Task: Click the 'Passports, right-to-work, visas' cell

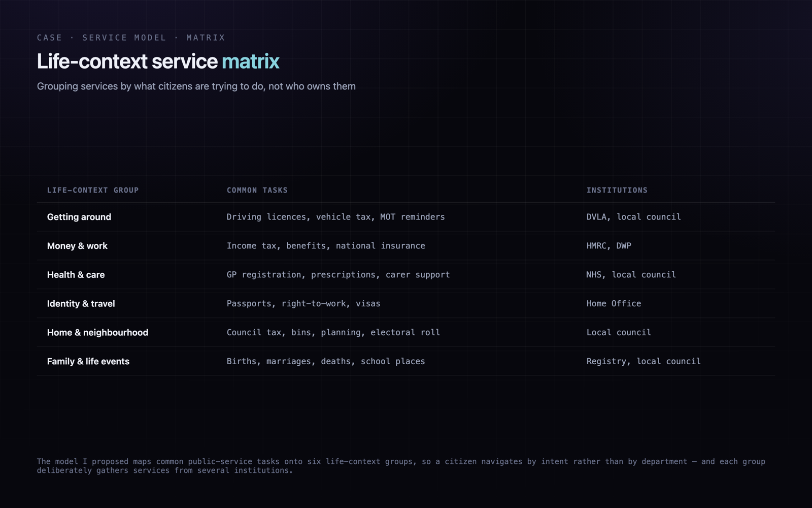Action: [x=303, y=304]
